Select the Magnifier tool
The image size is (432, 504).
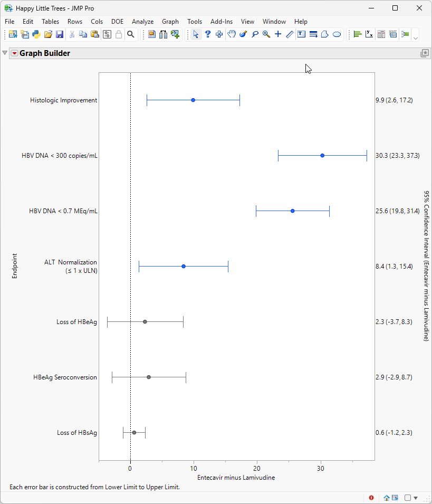266,34
